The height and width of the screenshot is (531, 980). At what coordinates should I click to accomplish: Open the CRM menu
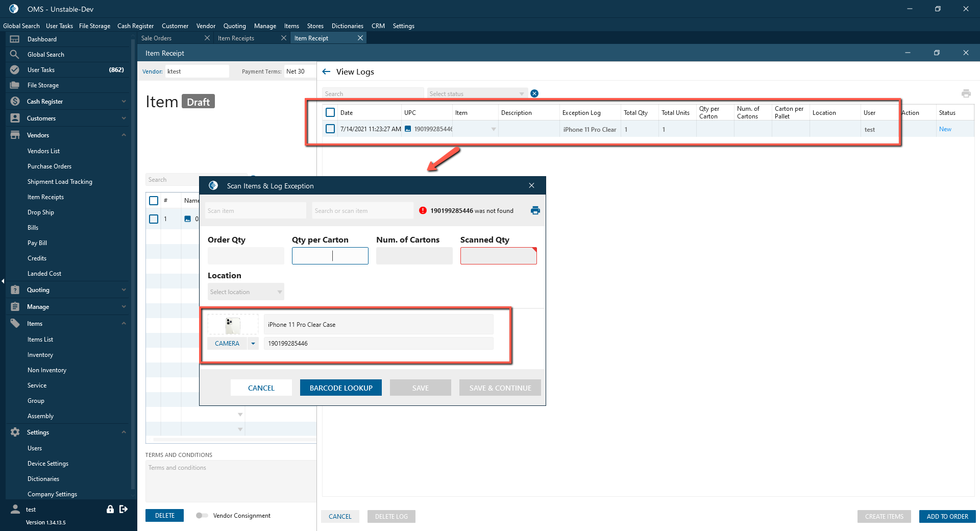point(378,26)
